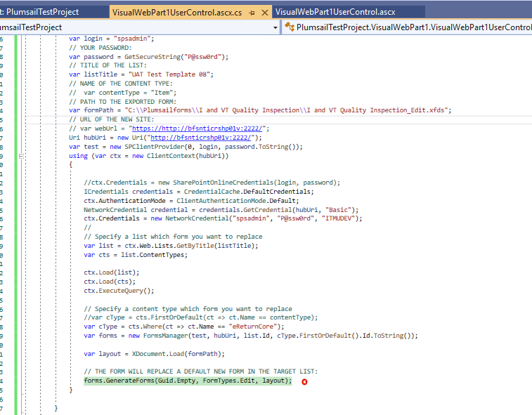Open the VisualWebPart1UserControl class navigation dropdown
The width and height of the screenshot is (532, 415).
click(x=411, y=27)
